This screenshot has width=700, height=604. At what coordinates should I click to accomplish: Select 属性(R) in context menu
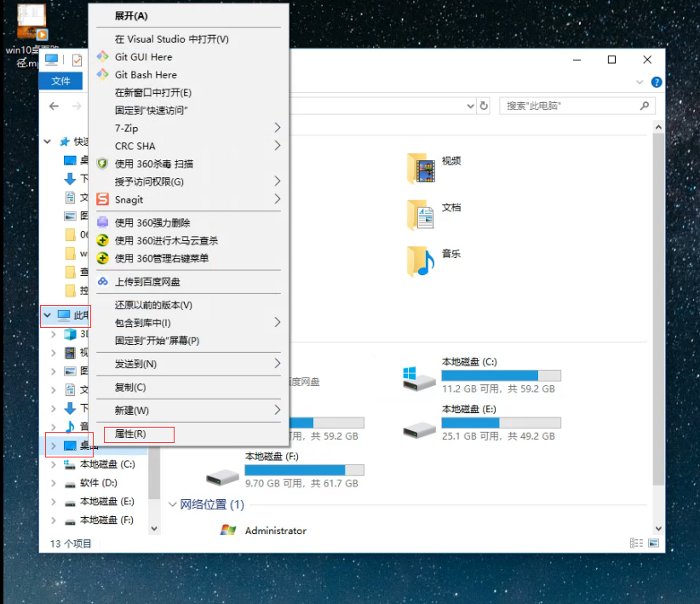(130, 434)
